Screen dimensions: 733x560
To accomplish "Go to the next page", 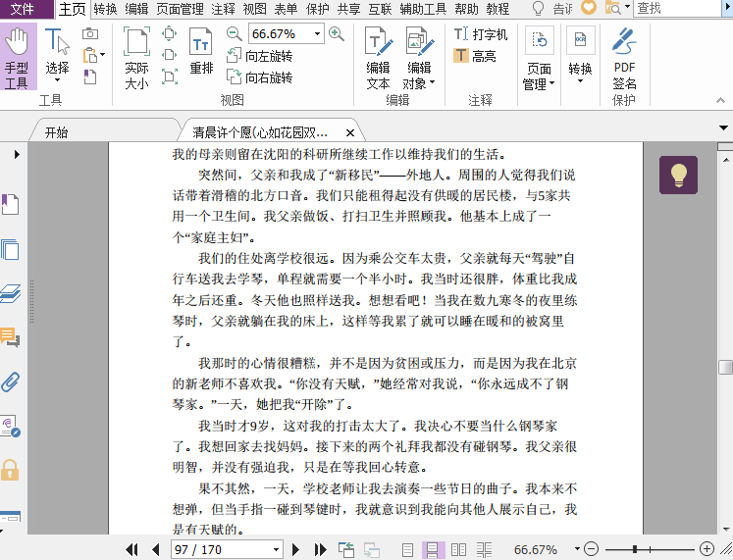I will click(x=295, y=550).
